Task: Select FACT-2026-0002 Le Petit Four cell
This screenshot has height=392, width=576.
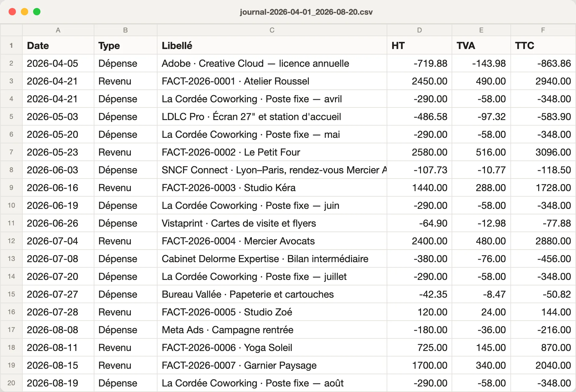Action: click(272, 152)
